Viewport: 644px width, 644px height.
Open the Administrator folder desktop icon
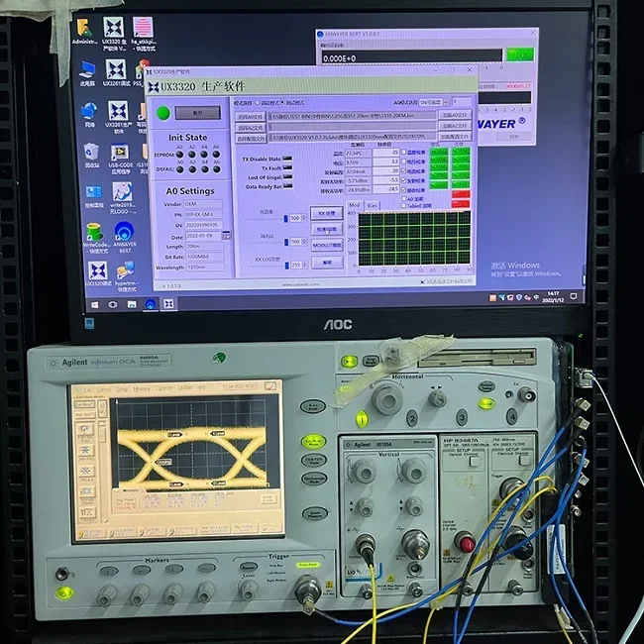pyautogui.click(x=85, y=31)
